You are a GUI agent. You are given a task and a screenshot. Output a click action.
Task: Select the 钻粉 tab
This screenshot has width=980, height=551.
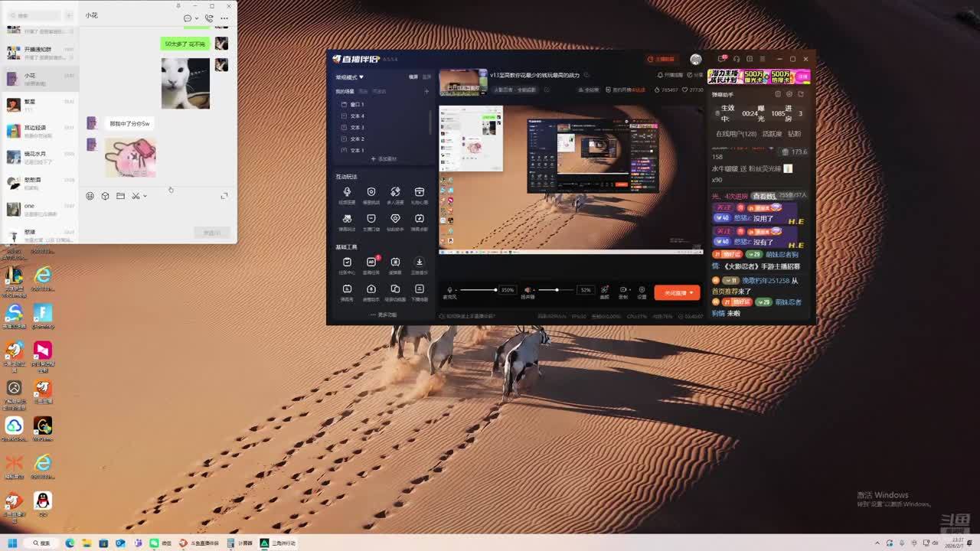[795, 134]
